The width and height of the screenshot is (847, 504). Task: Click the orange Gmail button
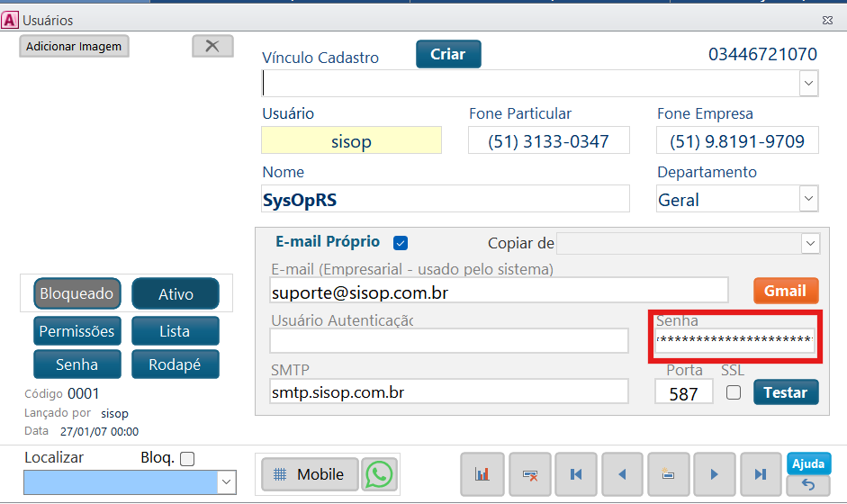[x=785, y=291]
